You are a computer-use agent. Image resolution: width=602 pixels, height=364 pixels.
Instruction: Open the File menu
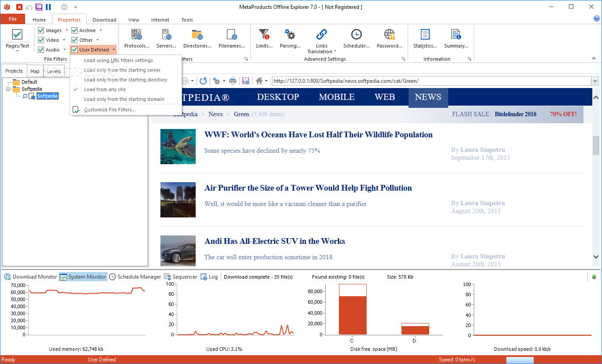pyautogui.click(x=13, y=19)
